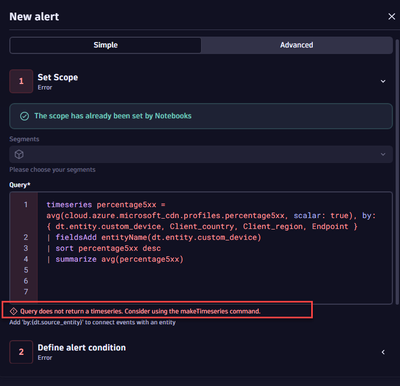The height and width of the screenshot is (386, 400).
Task: Click the fieldsAdd entityName query line
Action: (x=154, y=237)
